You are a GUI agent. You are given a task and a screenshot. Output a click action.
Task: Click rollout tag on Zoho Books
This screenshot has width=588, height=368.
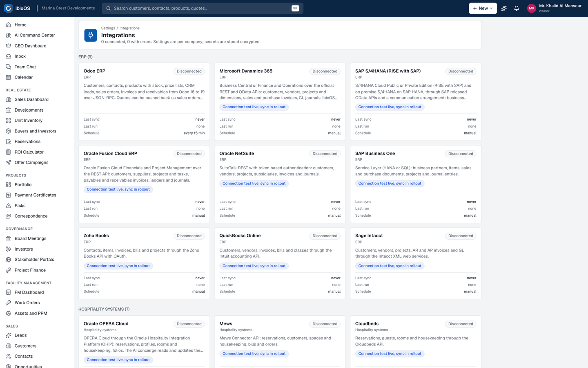(118, 266)
